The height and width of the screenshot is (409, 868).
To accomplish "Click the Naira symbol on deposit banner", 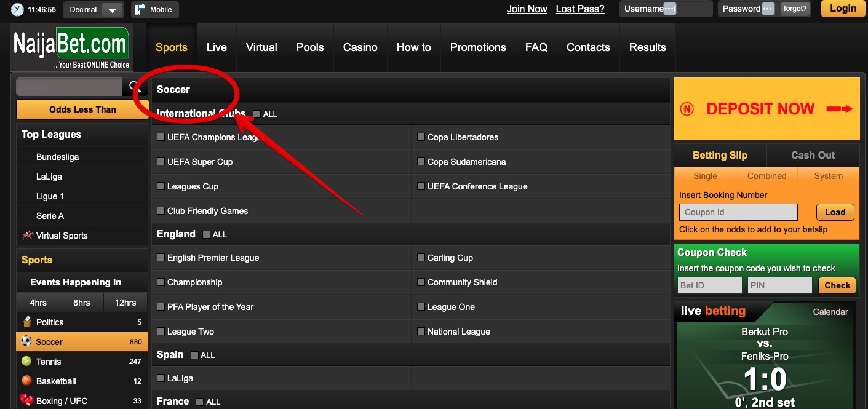I will (687, 109).
